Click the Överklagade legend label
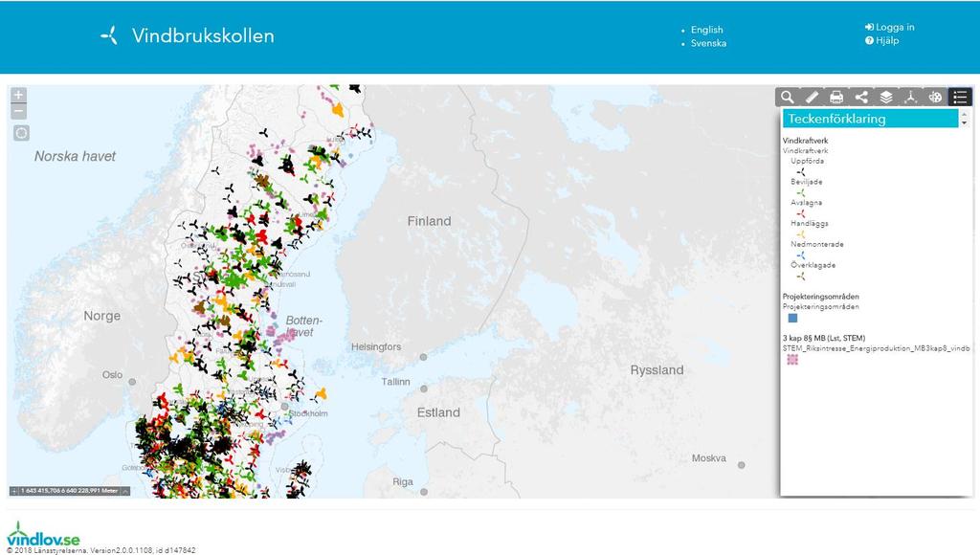The image size is (980, 555). pos(813,265)
